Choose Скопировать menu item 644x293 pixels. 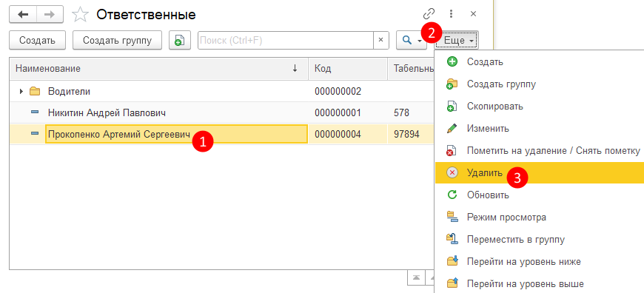click(x=540, y=107)
